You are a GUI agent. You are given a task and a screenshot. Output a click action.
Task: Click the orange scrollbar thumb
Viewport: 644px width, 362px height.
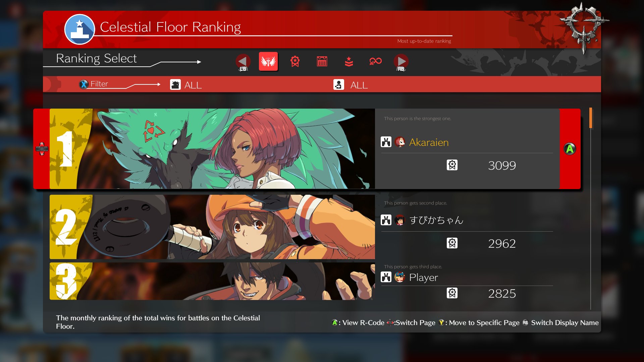coord(591,118)
